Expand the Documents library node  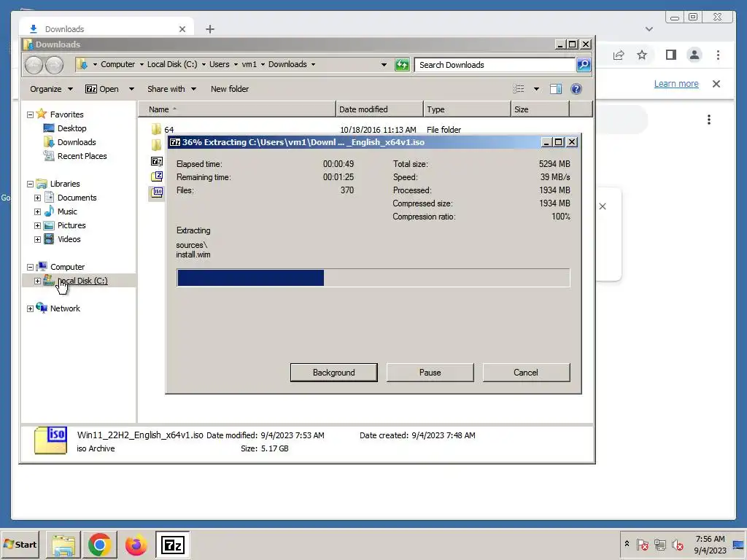point(37,198)
